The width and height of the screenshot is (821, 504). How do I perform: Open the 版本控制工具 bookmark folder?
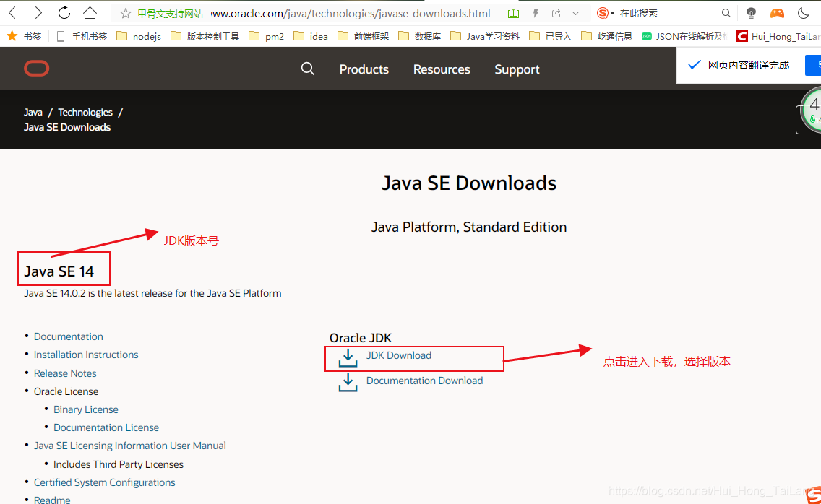(205, 36)
